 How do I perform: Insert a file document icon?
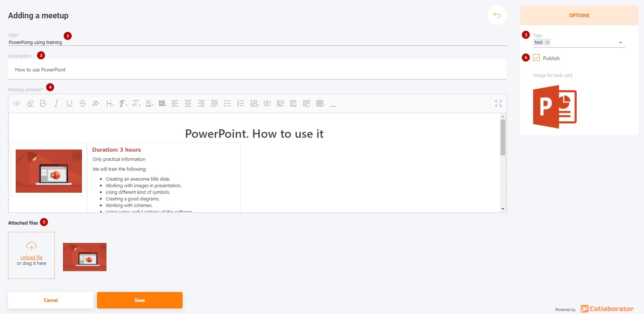pos(293,104)
